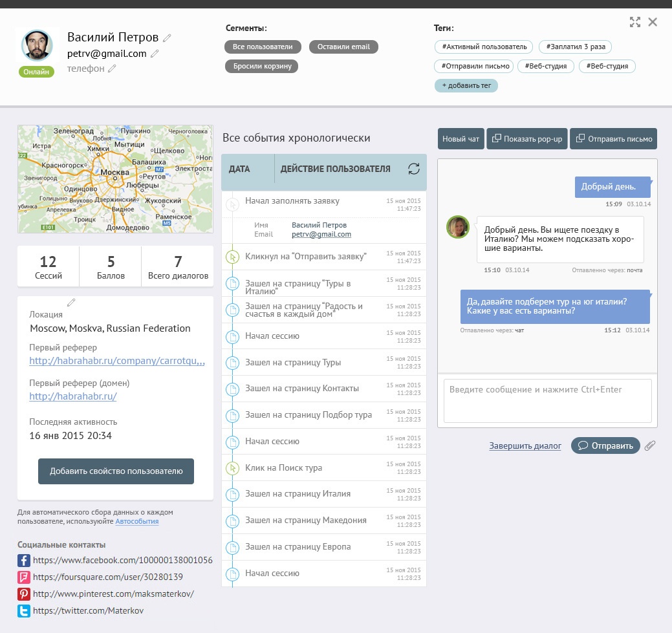Click the #Активный пользователь tag
672x633 pixels.
click(x=484, y=47)
